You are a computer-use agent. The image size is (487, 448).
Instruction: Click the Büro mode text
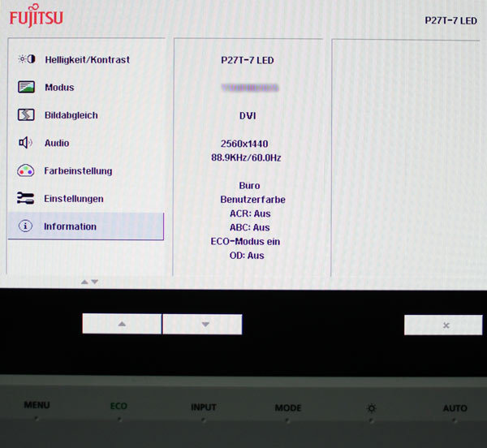click(x=249, y=185)
